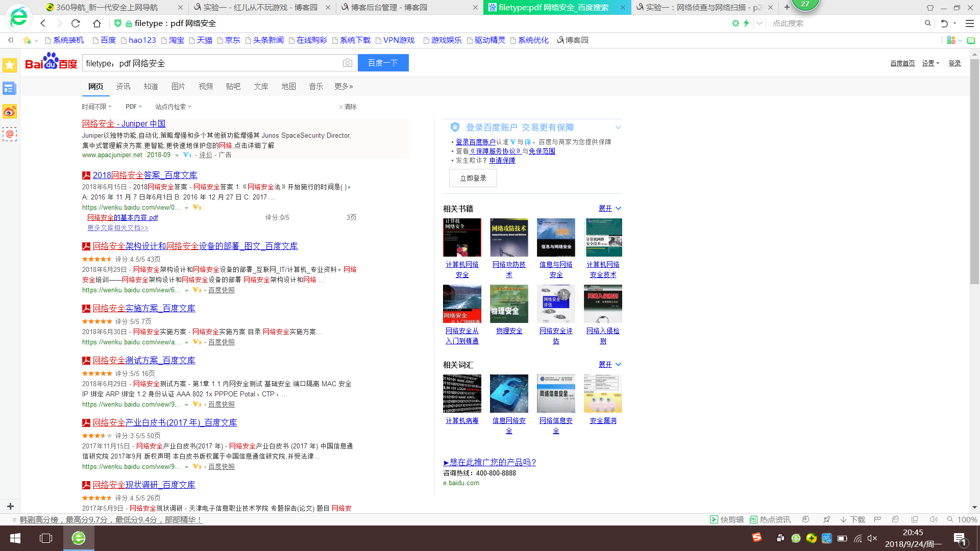
Task: Open the 网络安全实施方案_百度文库 result link
Action: click(144, 308)
